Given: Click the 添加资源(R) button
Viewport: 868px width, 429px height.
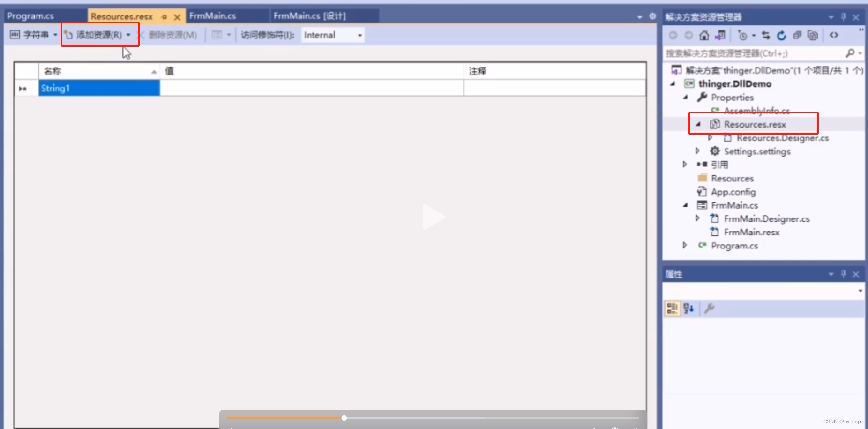Looking at the screenshot, I should pyautogui.click(x=96, y=34).
